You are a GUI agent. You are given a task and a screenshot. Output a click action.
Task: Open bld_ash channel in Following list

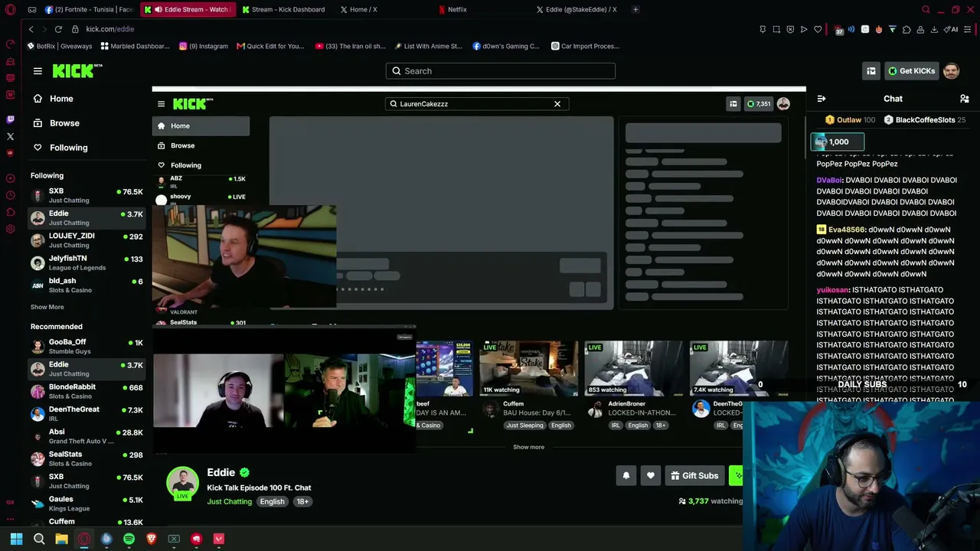tap(87, 285)
